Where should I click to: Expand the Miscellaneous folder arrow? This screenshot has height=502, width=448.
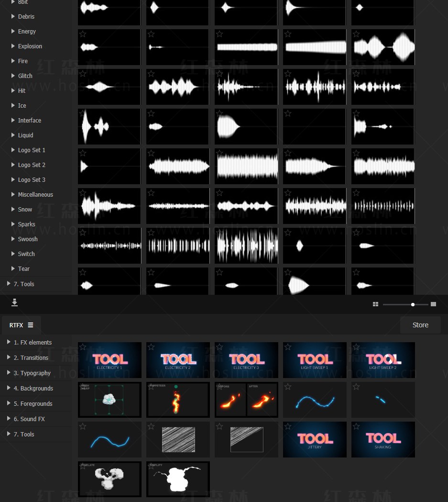(13, 194)
